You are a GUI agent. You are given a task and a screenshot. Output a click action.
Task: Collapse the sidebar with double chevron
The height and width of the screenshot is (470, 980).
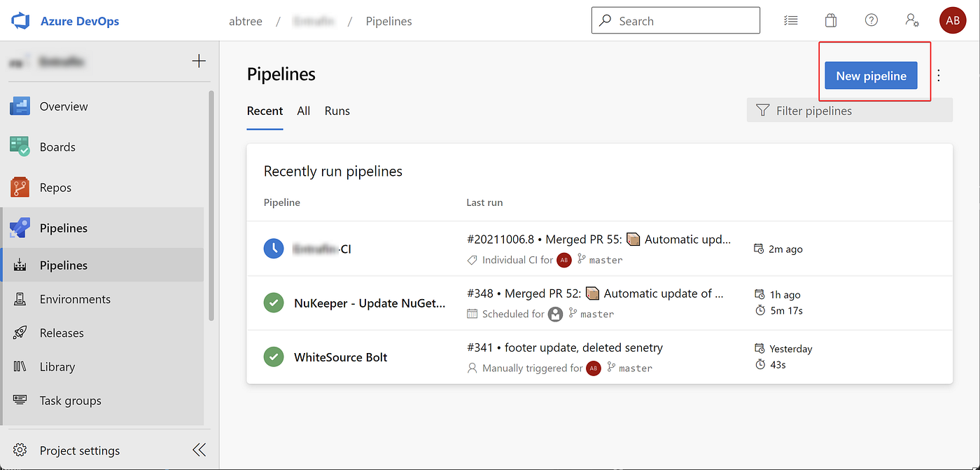point(199,450)
